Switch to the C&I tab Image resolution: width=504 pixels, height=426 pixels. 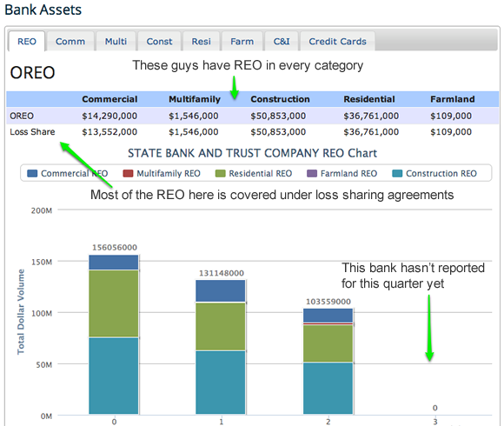(x=282, y=41)
